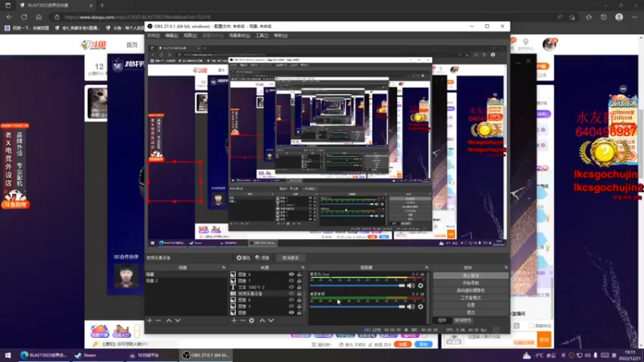The image size is (644, 362).
Task: Open 麦克风/Aux audio settings gear
Action: 420,286
